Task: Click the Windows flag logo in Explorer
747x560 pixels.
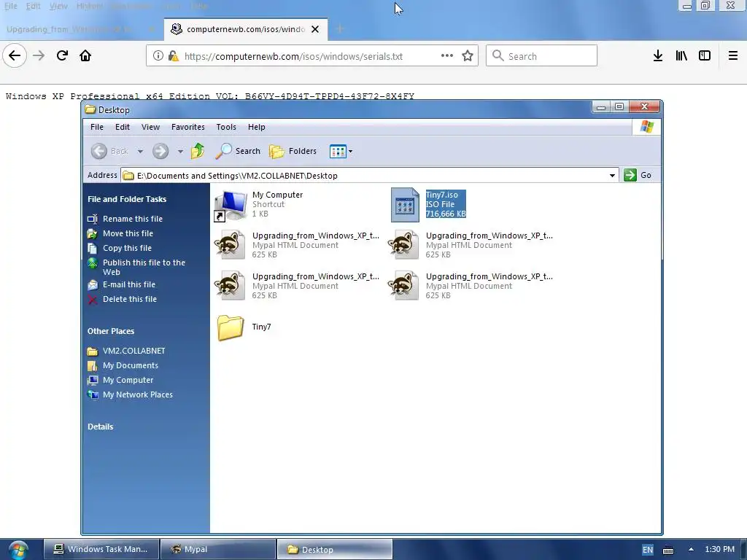Action: click(x=647, y=127)
